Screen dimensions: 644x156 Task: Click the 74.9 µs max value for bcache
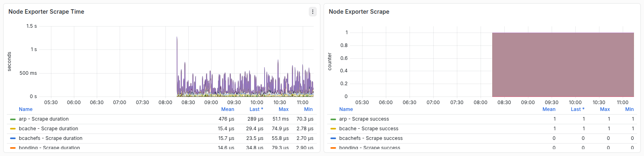point(280,129)
